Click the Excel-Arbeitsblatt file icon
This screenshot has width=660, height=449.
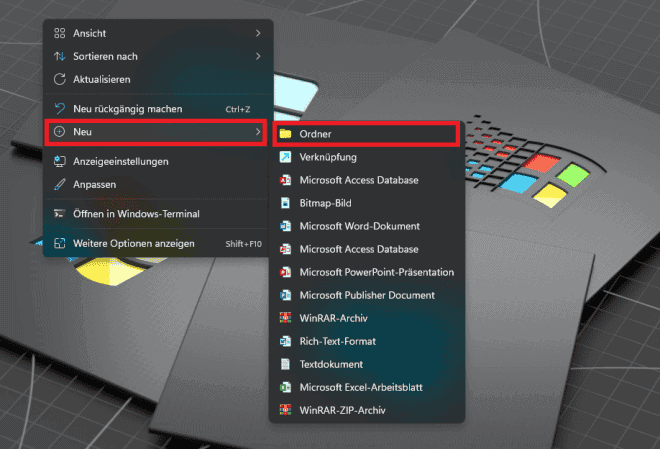285,387
